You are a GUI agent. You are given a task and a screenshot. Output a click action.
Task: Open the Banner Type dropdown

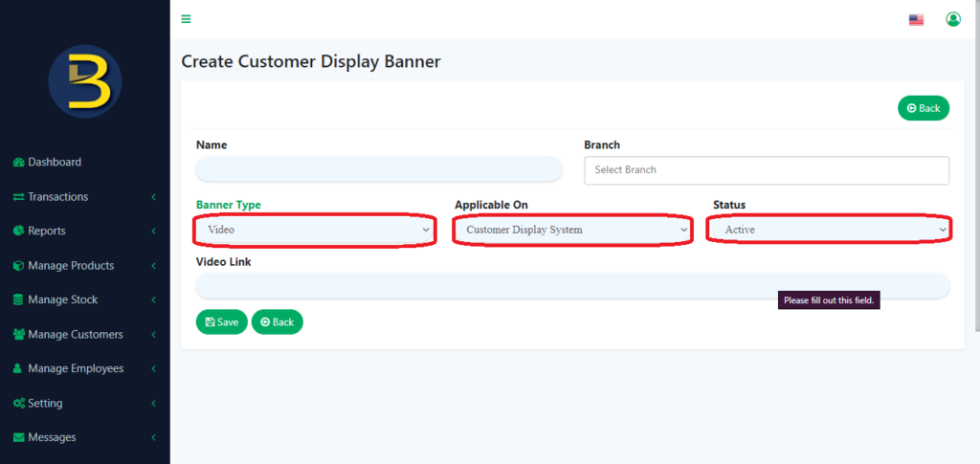pyautogui.click(x=314, y=230)
